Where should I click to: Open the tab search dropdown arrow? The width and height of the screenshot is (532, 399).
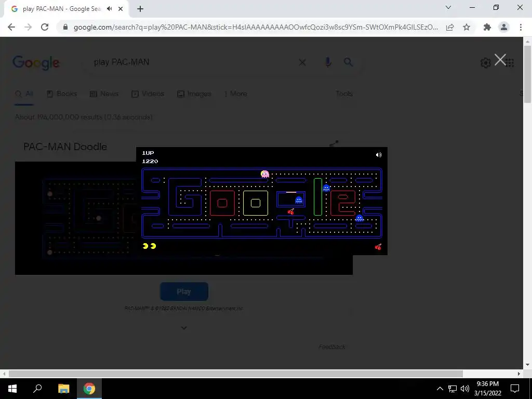(x=448, y=7)
